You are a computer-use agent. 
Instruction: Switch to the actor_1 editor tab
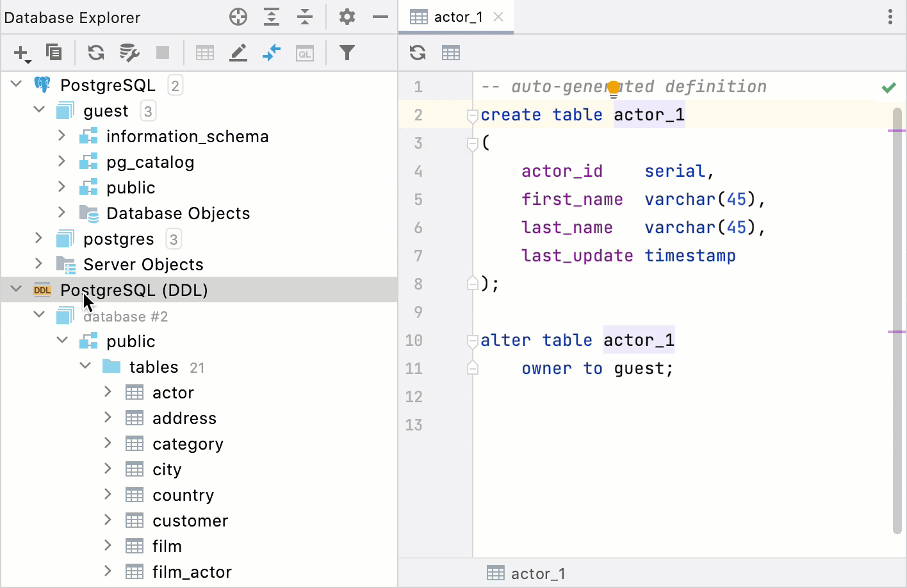(456, 17)
